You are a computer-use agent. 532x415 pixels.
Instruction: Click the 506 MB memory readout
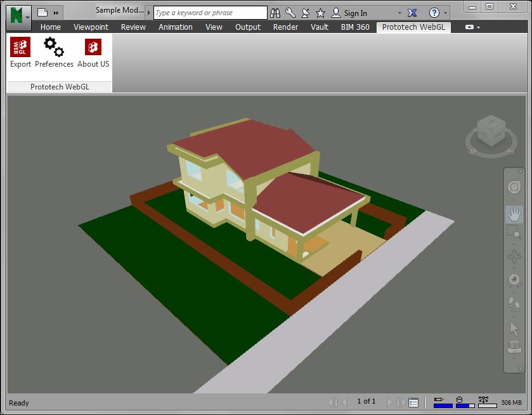(x=511, y=403)
